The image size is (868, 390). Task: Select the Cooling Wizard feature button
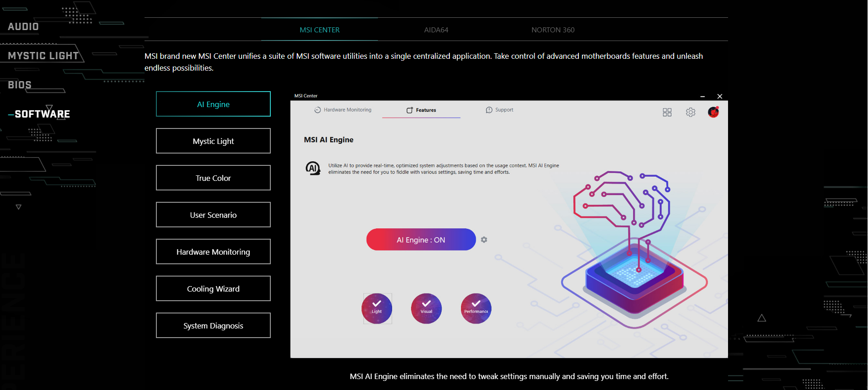point(213,288)
